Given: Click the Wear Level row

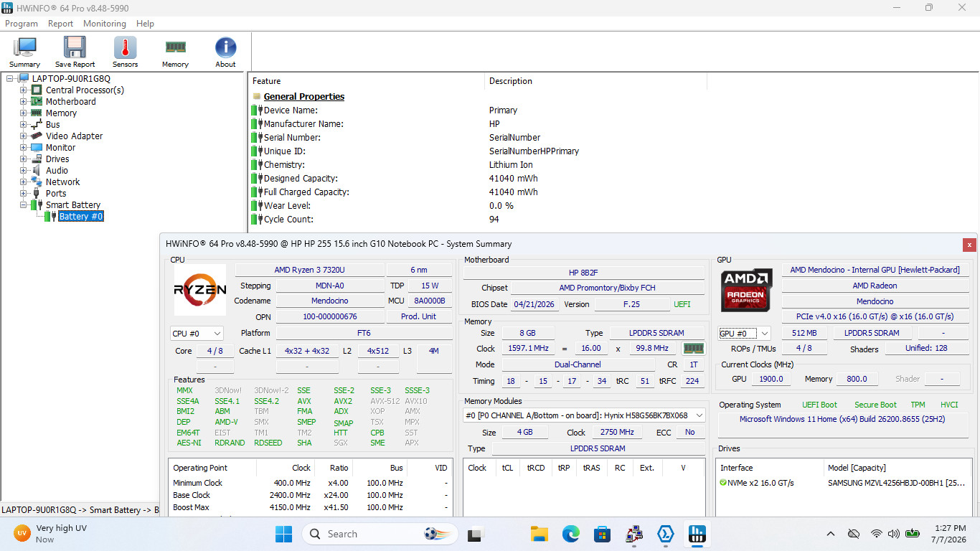Looking at the screenshot, I should (x=382, y=205).
